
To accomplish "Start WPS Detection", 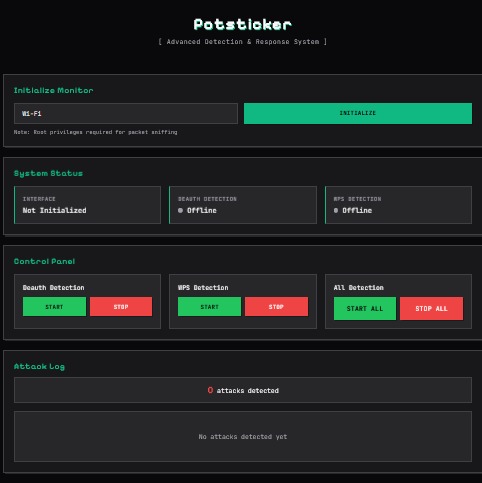I will (x=209, y=307).
